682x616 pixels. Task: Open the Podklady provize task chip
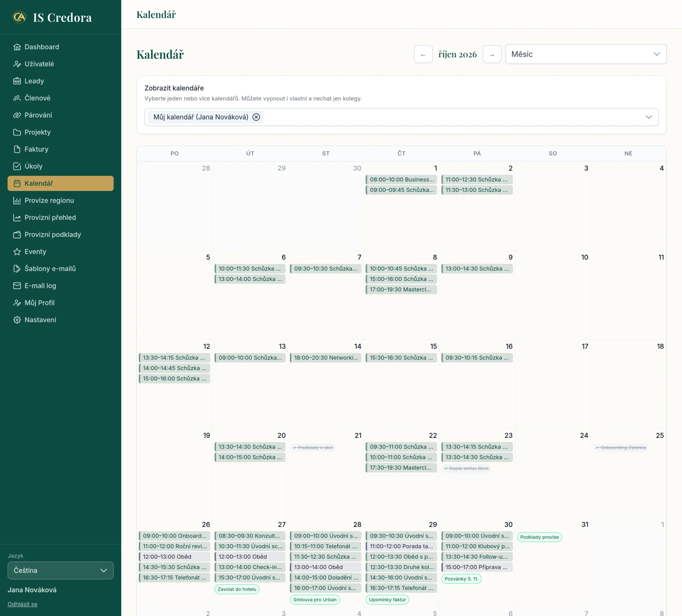coord(539,537)
